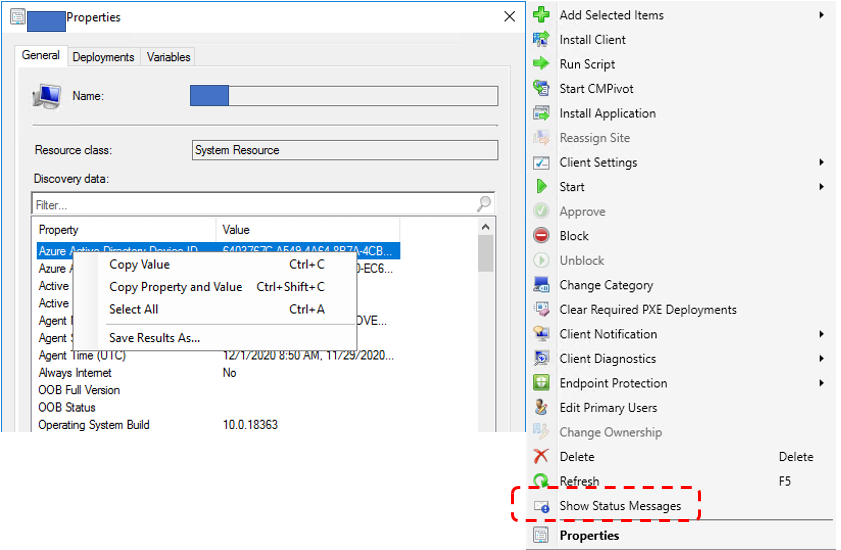Click the green Start play icon

(x=541, y=186)
